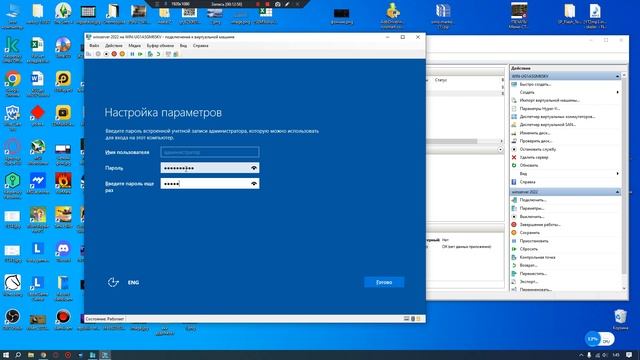Image resolution: width=640 pixels, height=360 pixels.
Task: Click Выключить in the Actions pane
Action: [x=532, y=217]
